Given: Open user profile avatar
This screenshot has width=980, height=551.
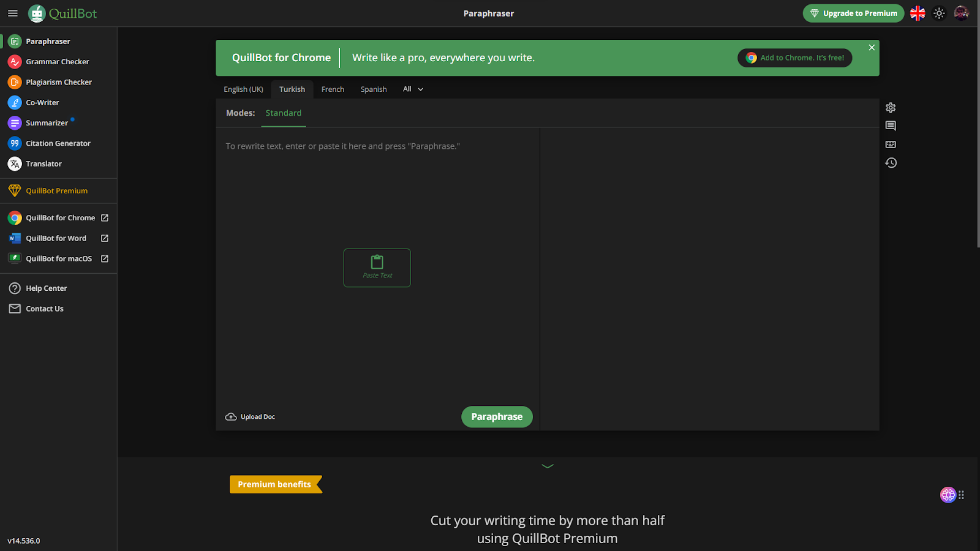Looking at the screenshot, I should 962,13.
